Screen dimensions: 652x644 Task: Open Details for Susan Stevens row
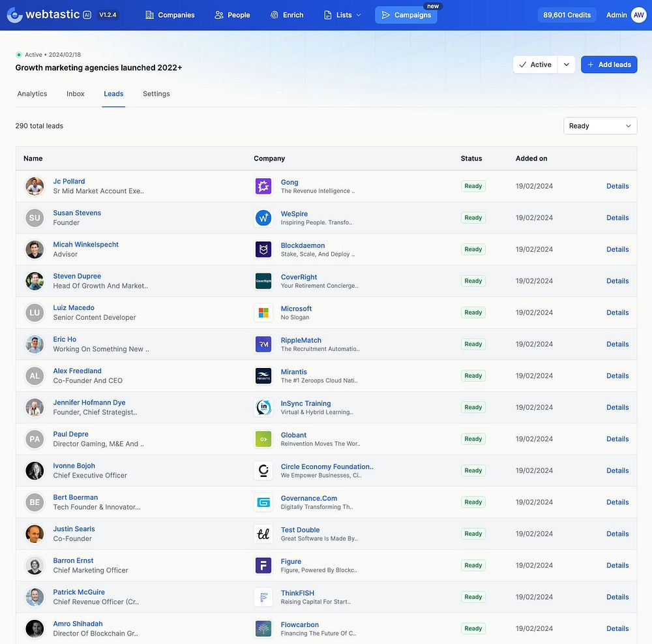[x=617, y=217]
